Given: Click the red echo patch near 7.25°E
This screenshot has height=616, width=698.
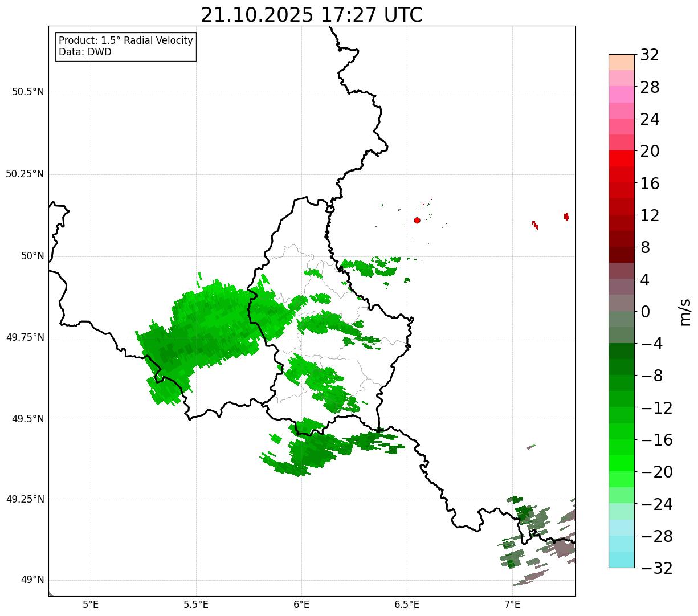Looking at the screenshot, I should point(566,217).
